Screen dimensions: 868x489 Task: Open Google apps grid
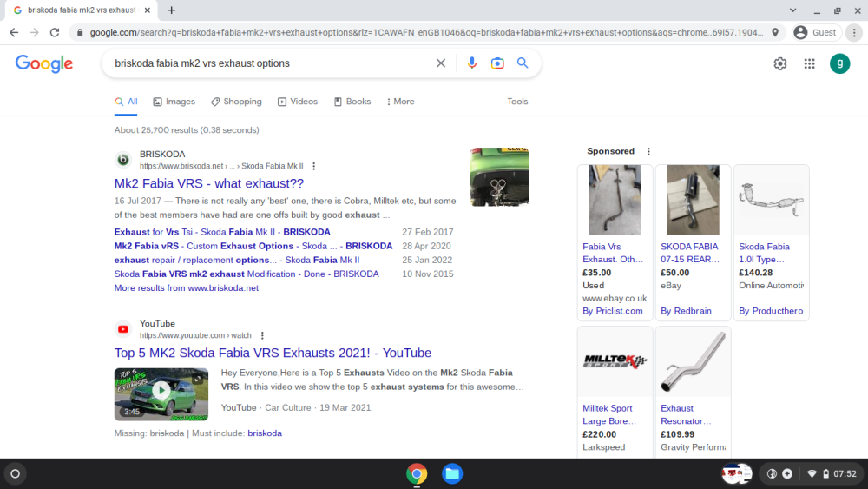click(809, 63)
